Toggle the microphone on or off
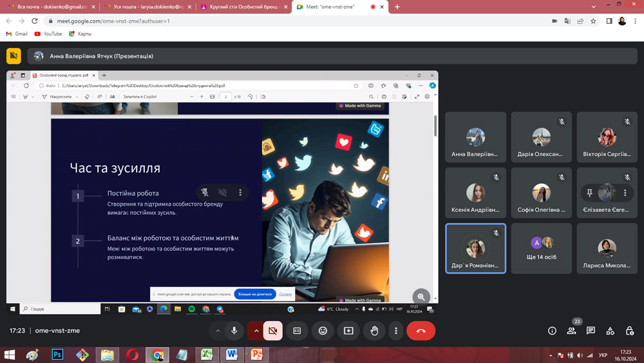The width and height of the screenshot is (644, 363). pyautogui.click(x=234, y=331)
